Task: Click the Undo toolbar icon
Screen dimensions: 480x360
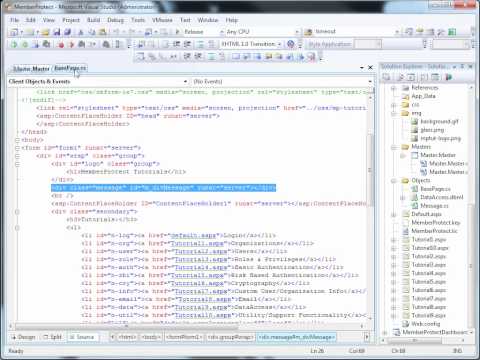Action: pos(116,32)
